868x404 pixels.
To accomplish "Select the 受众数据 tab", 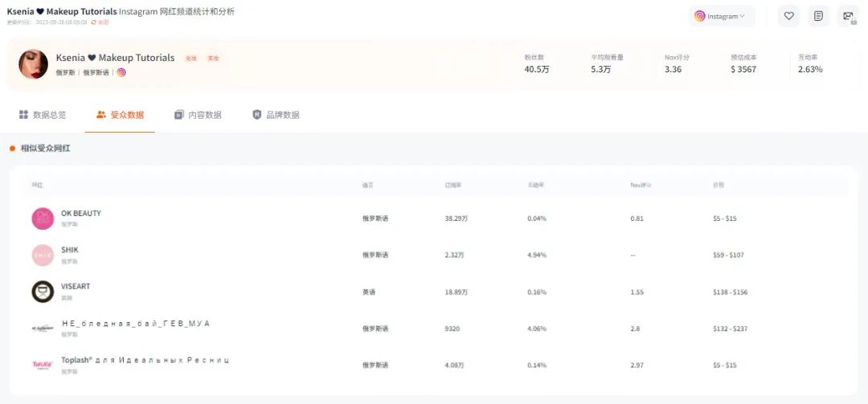I will point(120,115).
